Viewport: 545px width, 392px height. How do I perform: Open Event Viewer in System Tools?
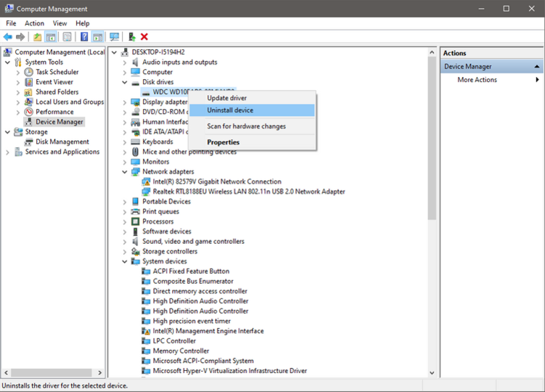pyautogui.click(x=54, y=82)
